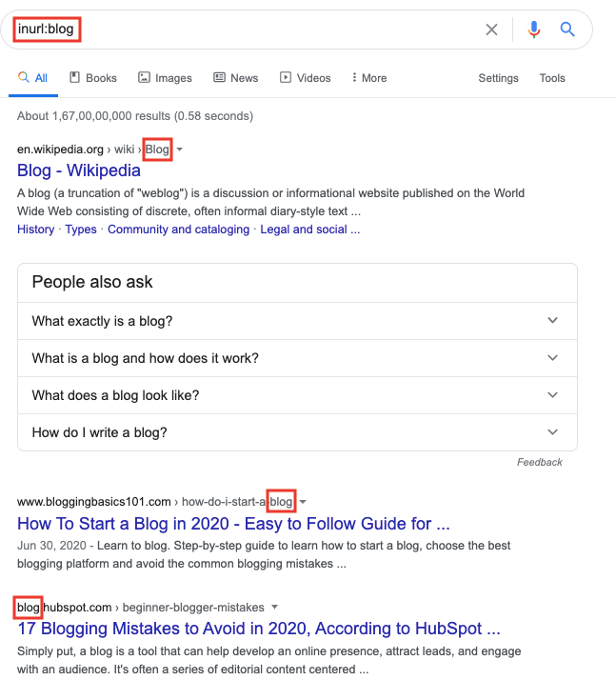Expand "How do I write a blog?" question
616x680 pixels.
[297, 432]
